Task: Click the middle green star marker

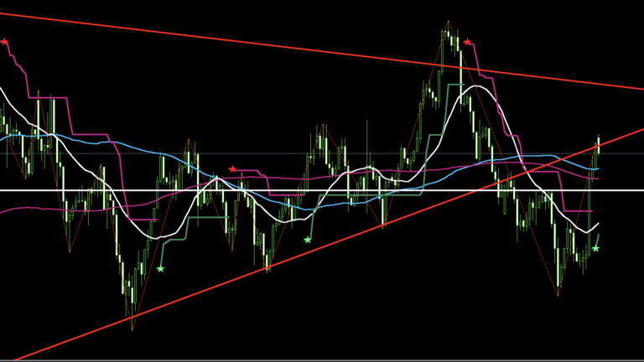Action: point(308,240)
